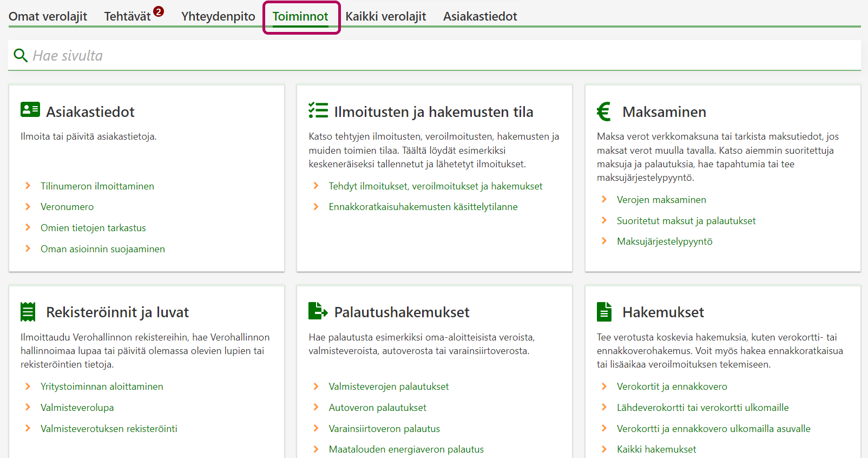Click the receipt icon beside Rekisteröinnit ja luvat
868x458 pixels.
[28, 312]
